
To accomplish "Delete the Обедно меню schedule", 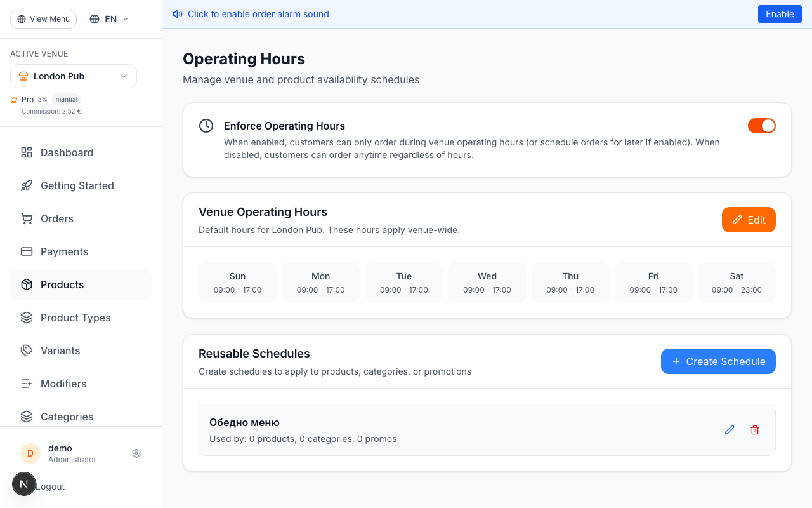I will [x=755, y=430].
